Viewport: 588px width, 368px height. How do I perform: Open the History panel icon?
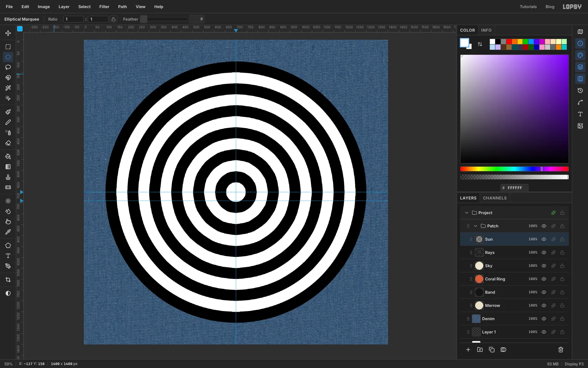coord(580,91)
